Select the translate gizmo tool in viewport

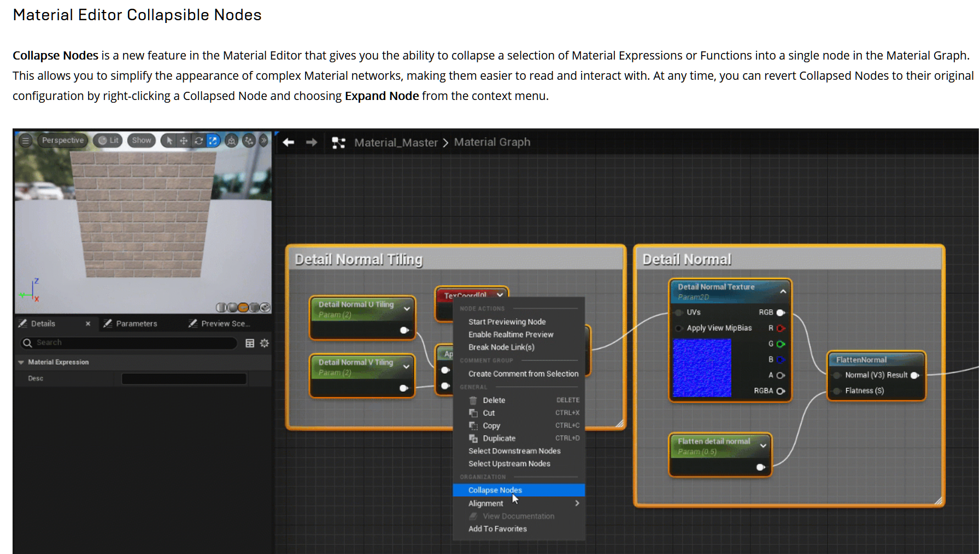pyautogui.click(x=184, y=141)
